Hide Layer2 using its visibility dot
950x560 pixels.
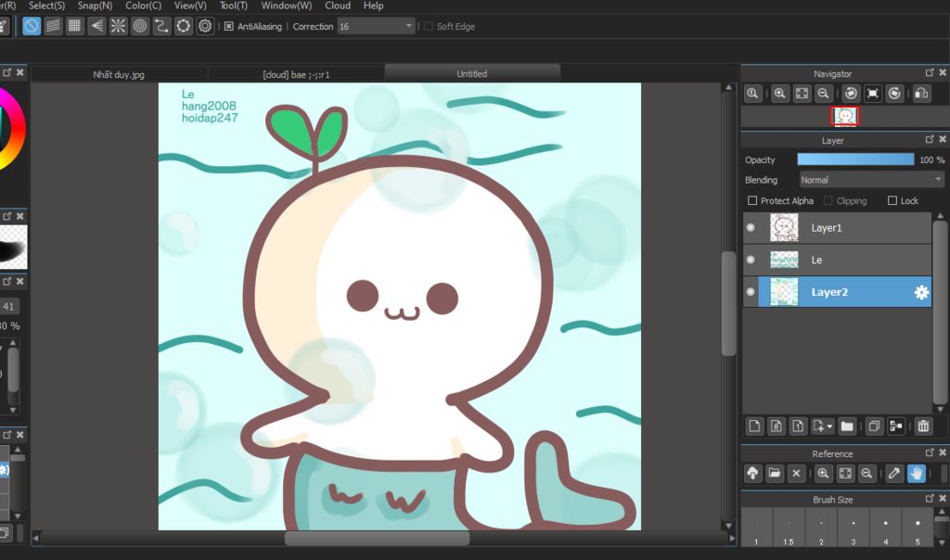pos(751,292)
